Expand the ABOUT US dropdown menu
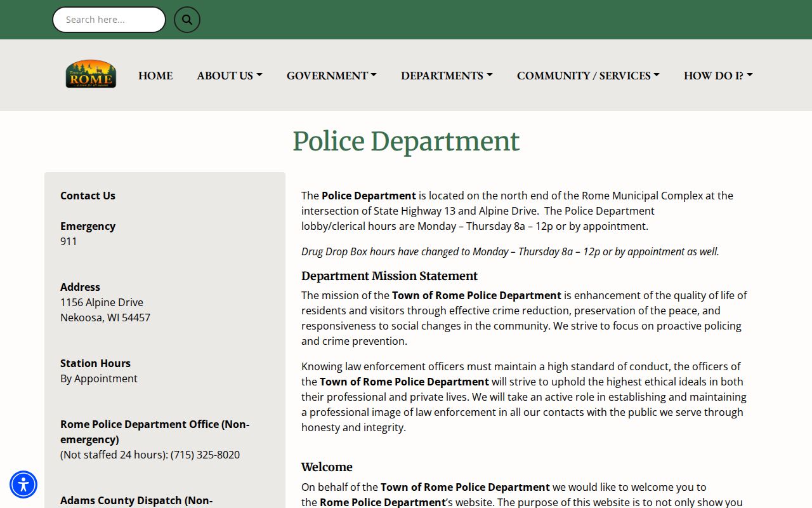 (230, 76)
